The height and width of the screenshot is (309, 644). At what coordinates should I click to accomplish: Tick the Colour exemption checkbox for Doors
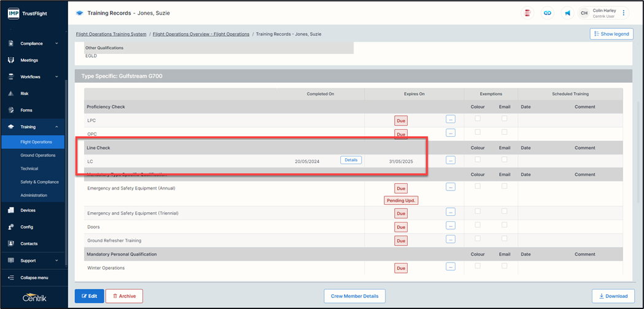(x=478, y=225)
